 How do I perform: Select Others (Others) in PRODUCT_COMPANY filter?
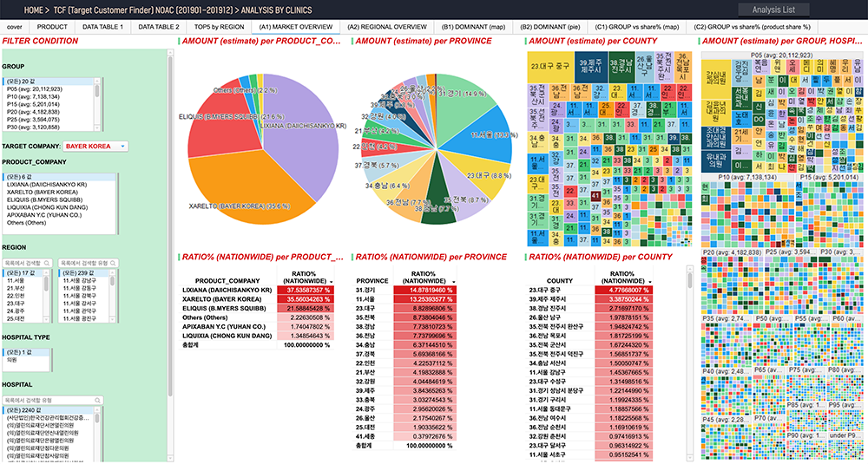point(58,223)
